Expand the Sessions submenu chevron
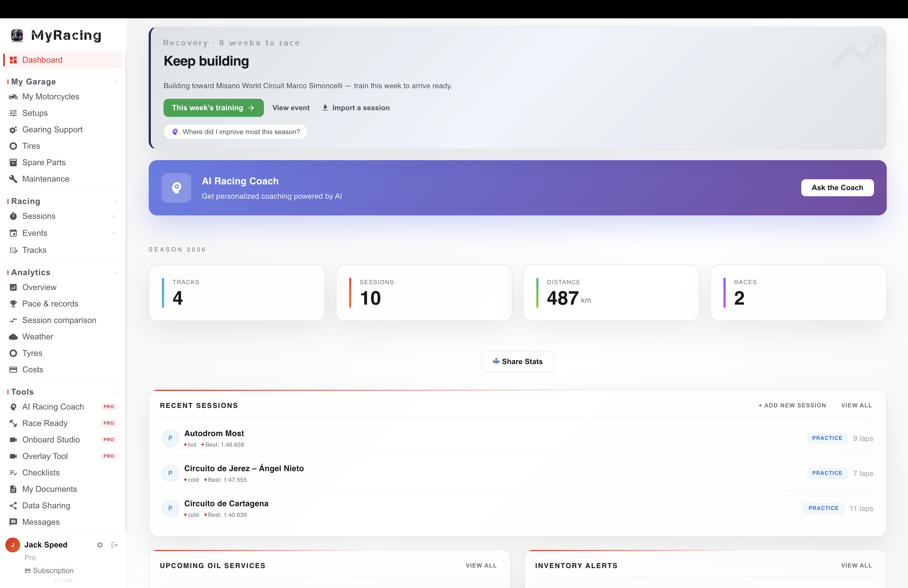Screen dimensions: 908x588 coord(113,216)
